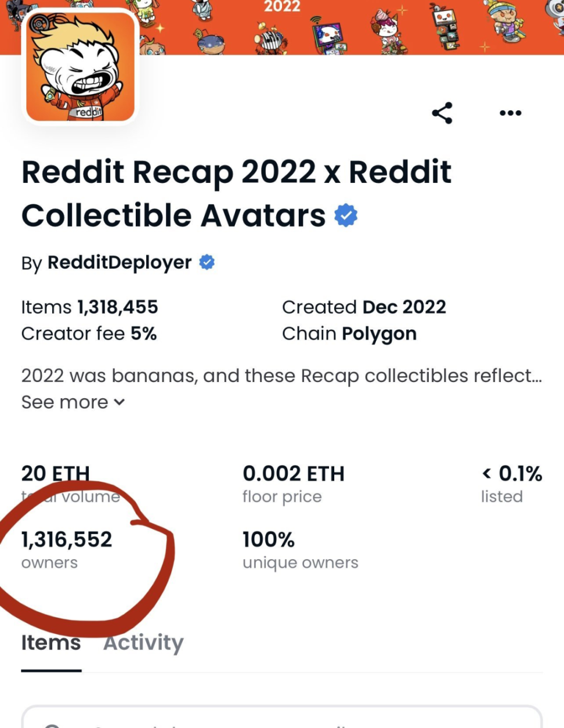564x728 pixels.
Task: Tap the Creator fee 5% detail
Action: click(x=89, y=334)
